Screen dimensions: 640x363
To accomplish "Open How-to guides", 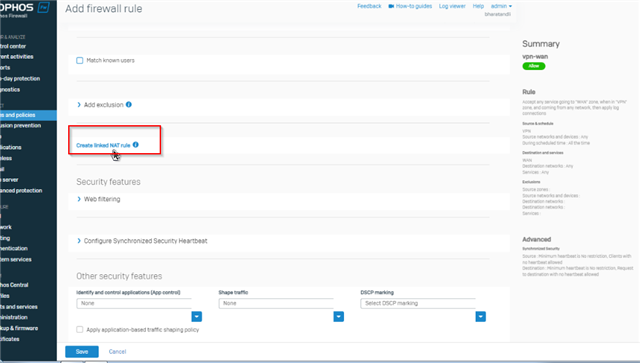I will [414, 6].
